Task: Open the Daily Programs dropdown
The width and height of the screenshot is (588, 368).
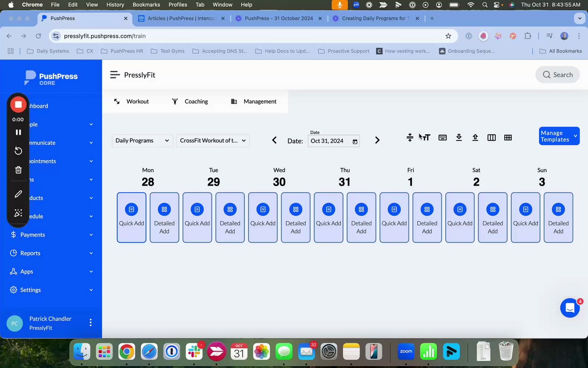Action: coord(142,141)
